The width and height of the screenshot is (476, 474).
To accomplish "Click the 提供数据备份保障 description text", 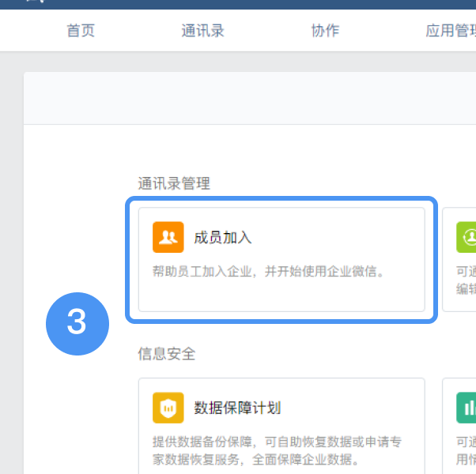I will 277,450.
